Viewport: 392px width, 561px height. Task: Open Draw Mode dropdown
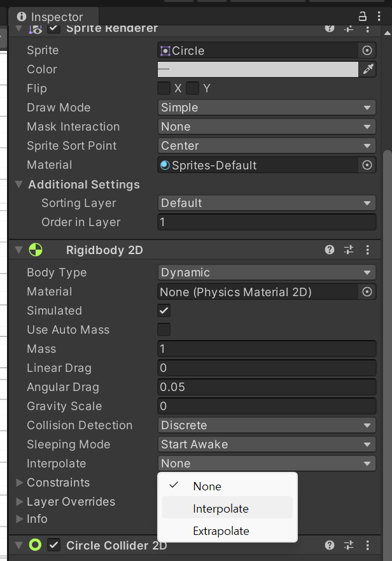pyautogui.click(x=267, y=108)
